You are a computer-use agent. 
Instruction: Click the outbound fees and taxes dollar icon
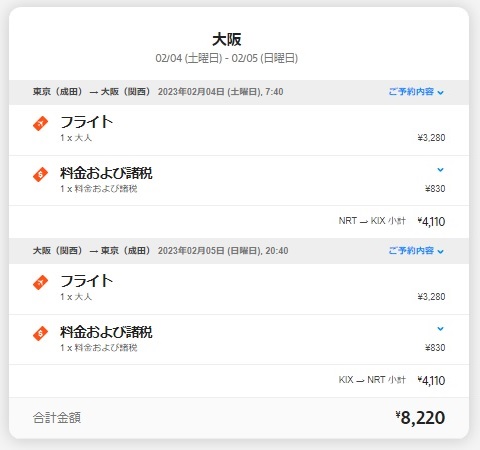pos(40,174)
